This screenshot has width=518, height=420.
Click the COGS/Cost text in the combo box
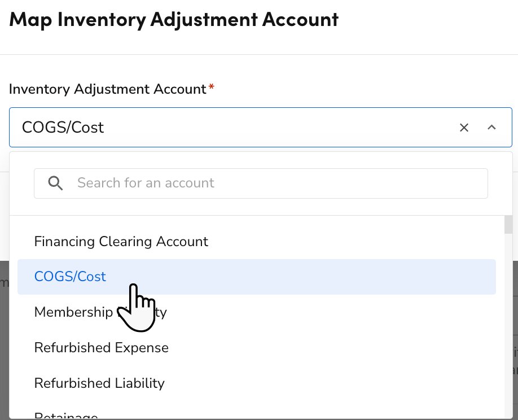pos(62,128)
